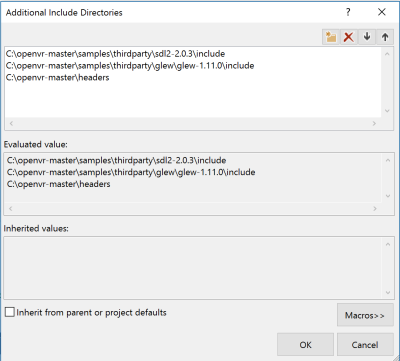This screenshot has height=361, width=400.
Task: Click up arrow of Evaluated value scrollbar
Action: 388,160
